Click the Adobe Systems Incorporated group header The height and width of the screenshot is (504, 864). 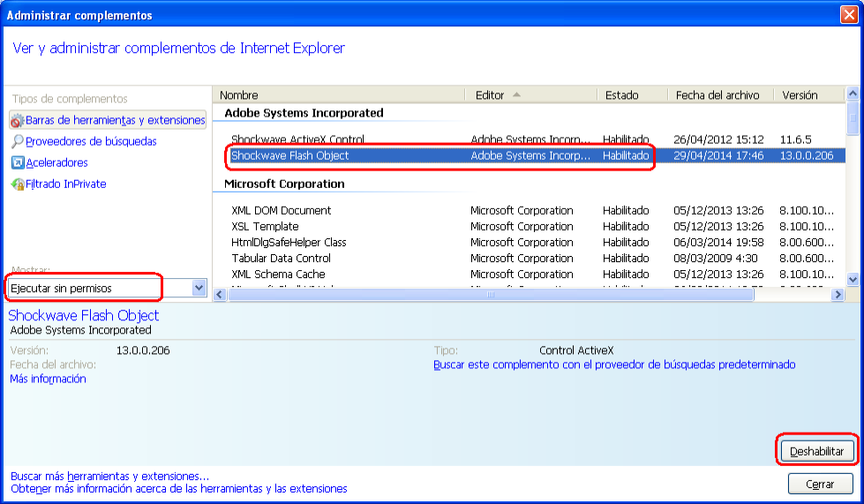(304, 113)
